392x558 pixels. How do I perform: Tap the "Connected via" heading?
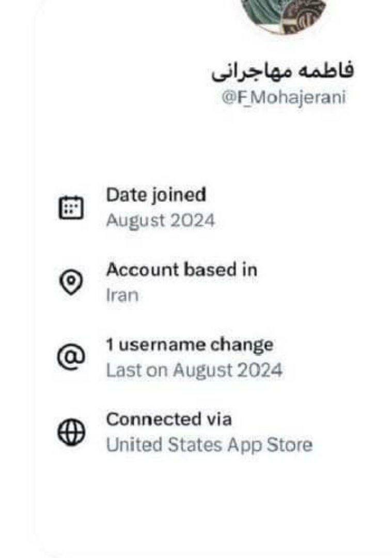pyautogui.click(x=169, y=420)
